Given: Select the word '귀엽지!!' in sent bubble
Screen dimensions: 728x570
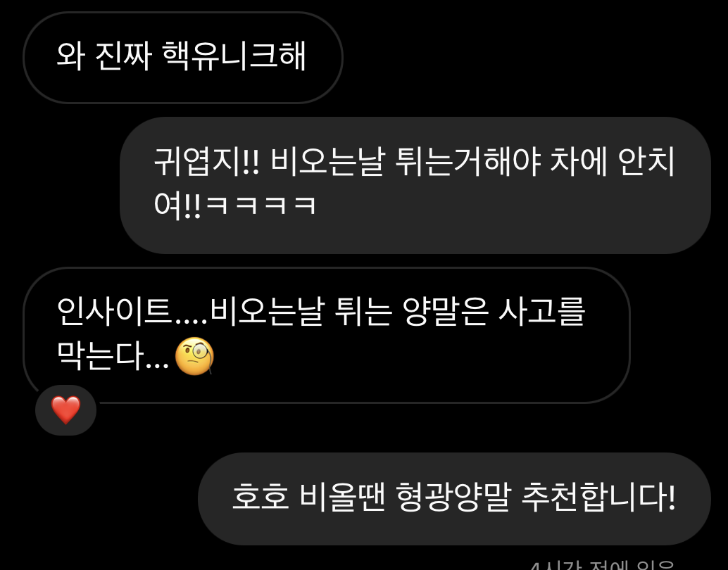Looking at the screenshot, I should tap(206, 162).
